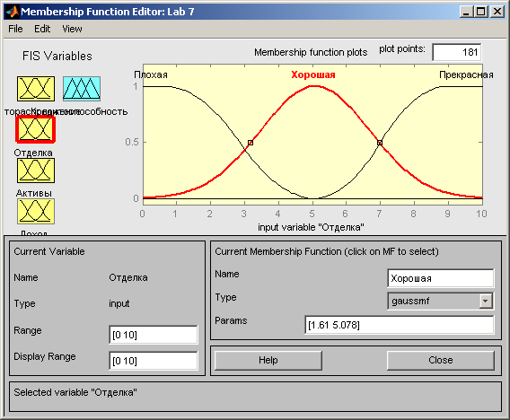Screen dimensions: 510x420
Task: Select the Прекрасная membership function label
Action: click(x=466, y=74)
